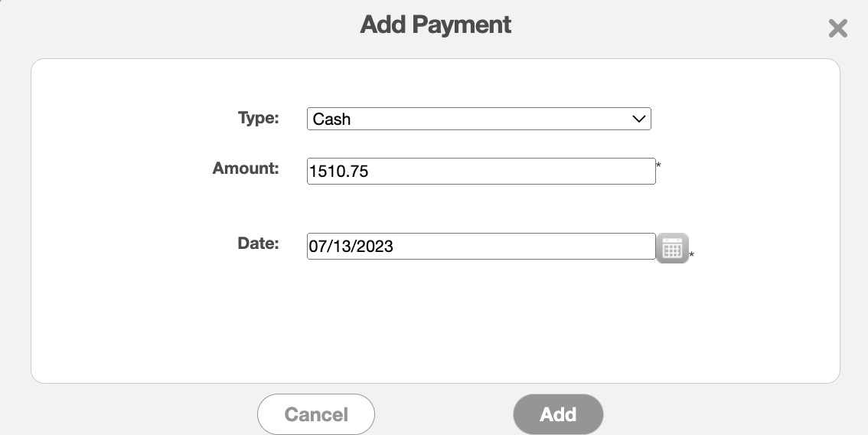Image resolution: width=868 pixels, height=435 pixels.
Task: Click the 'Type:' field label
Action: point(259,118)
